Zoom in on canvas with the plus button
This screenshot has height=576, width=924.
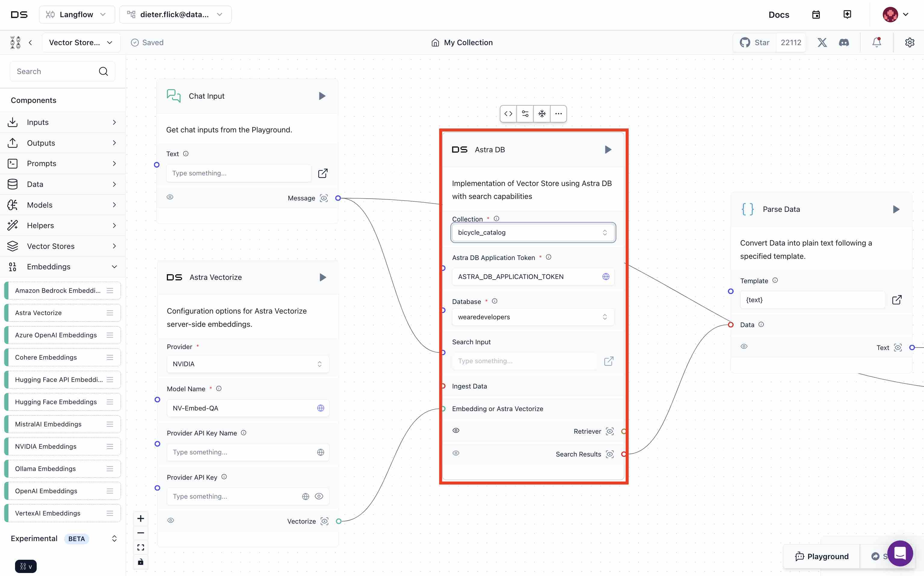(x=140, y=519)
